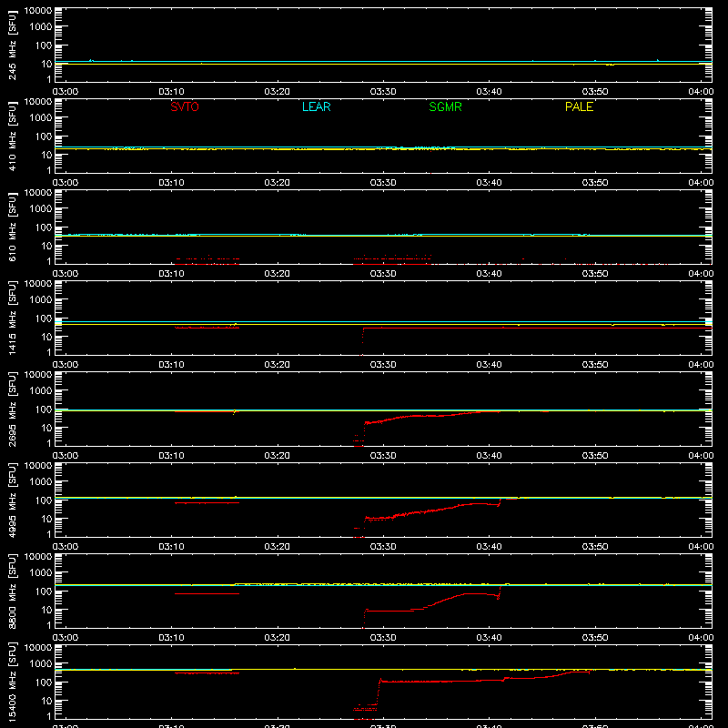The image size is (728, 728).
Task: Click 03:40 time label under 2695 MHz panel
Action: [x=489, y=456]
